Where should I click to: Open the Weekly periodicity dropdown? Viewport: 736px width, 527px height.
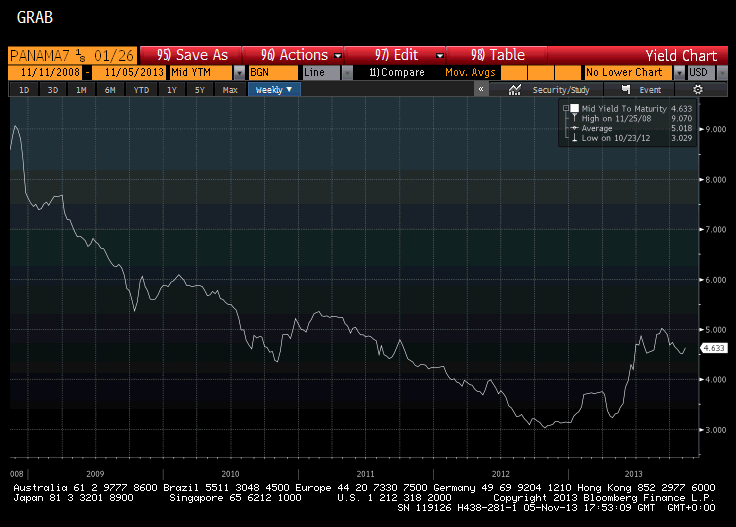tap(274, 90)
